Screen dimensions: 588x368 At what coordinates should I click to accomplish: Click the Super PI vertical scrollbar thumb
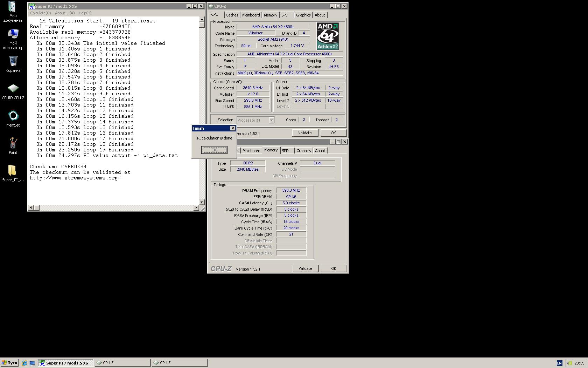click(202, 25)
